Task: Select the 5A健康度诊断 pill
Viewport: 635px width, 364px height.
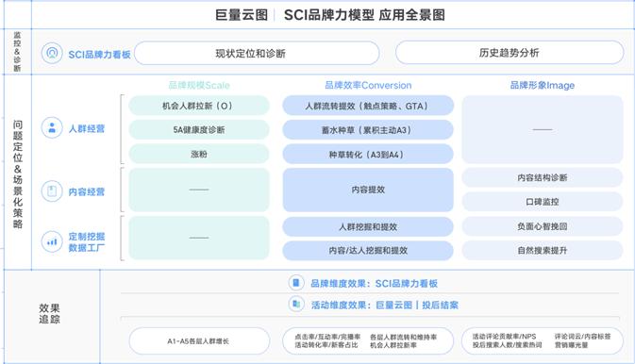Action: coord(199,130)
